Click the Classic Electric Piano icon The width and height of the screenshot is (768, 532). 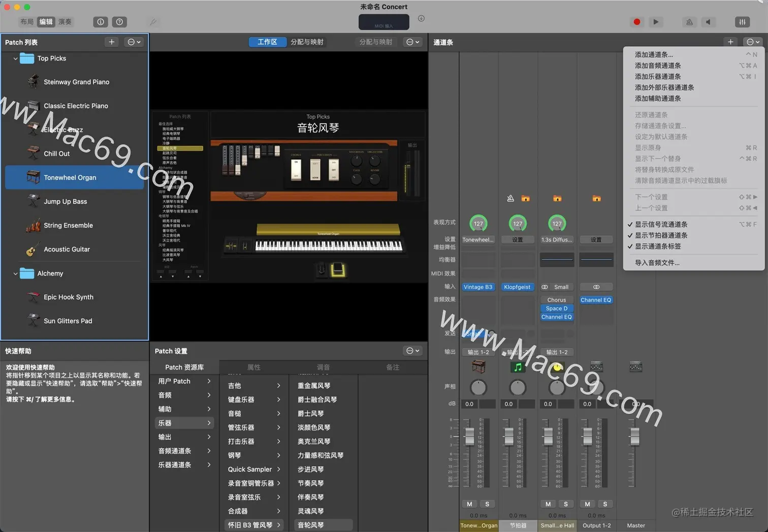point(33,106)
